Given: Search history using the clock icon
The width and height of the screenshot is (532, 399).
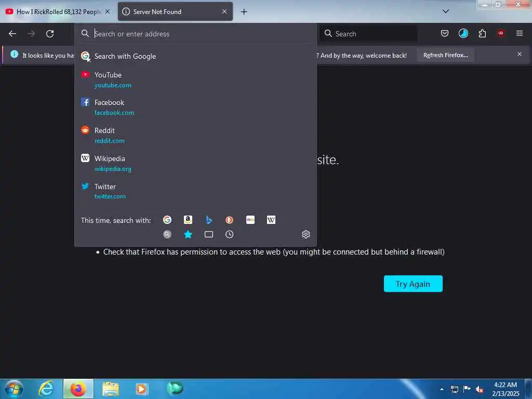Looking at the screenshot, I should point(229,234).
